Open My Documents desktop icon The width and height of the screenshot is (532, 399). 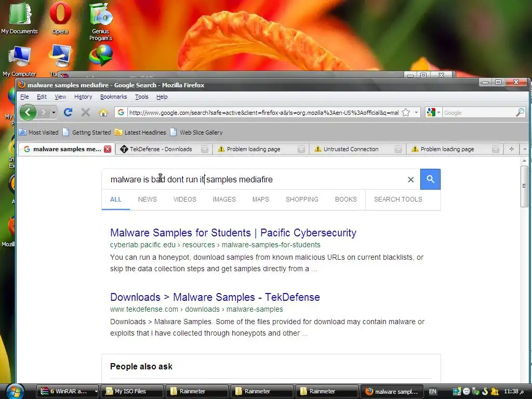(19, 18)
